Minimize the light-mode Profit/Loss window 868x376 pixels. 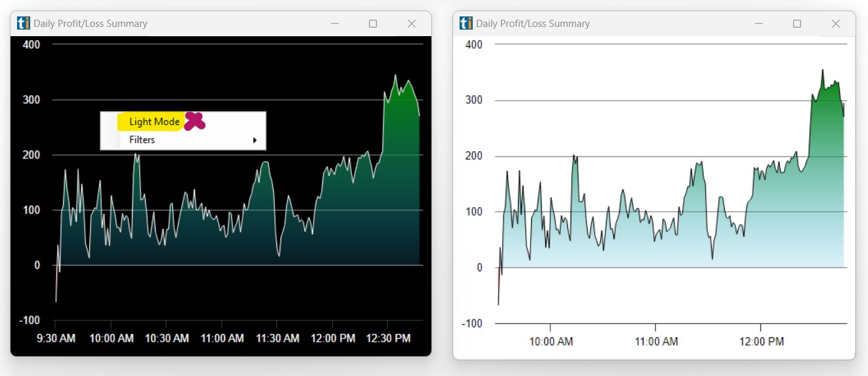(759, 24)
